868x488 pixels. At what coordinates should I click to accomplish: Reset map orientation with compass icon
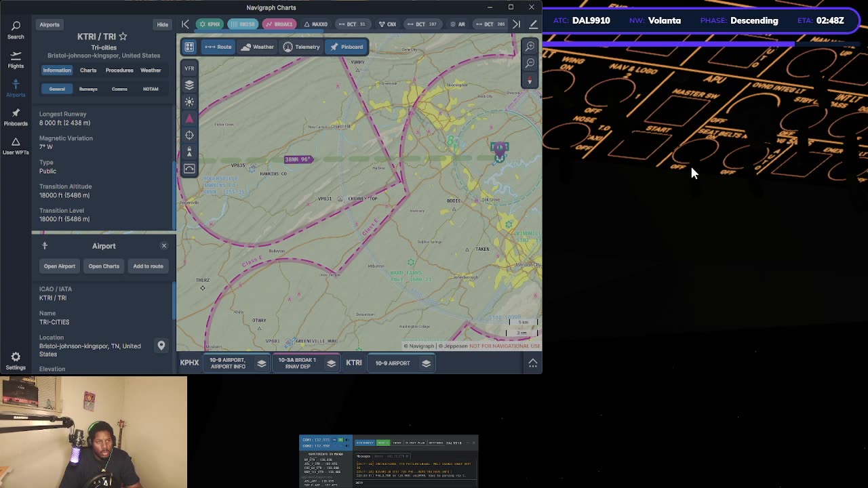point(530,80)
